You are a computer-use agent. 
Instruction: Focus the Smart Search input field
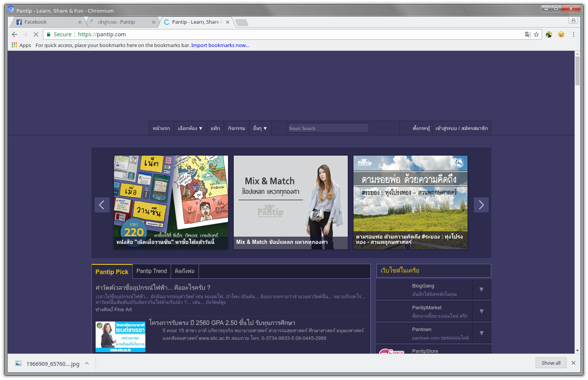(x=328, y=128)
